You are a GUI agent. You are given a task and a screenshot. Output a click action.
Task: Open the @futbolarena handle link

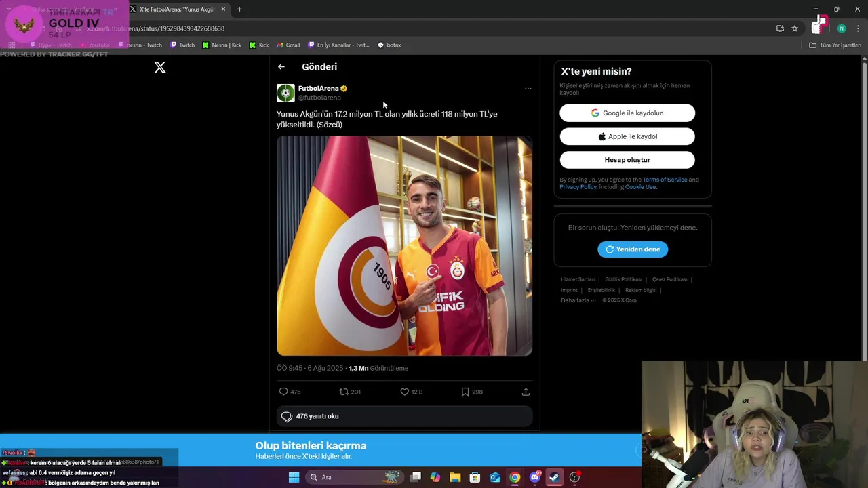point(319,98)
